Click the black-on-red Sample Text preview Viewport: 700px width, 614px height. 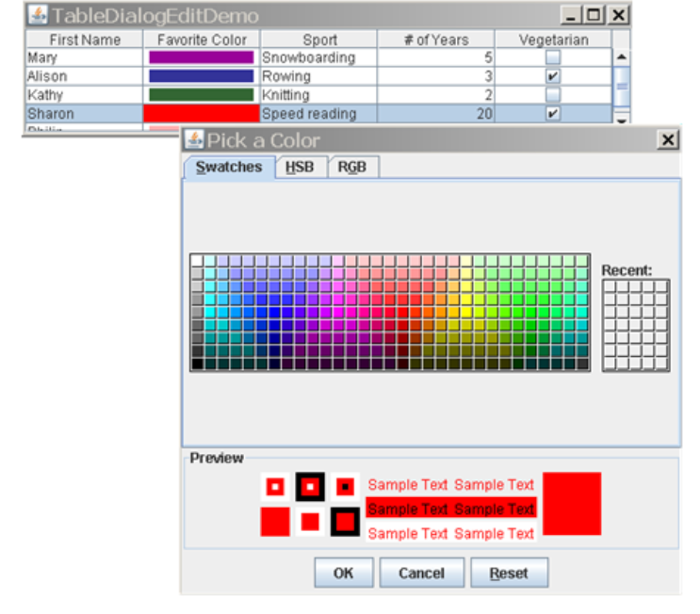(x=451, y=509)
